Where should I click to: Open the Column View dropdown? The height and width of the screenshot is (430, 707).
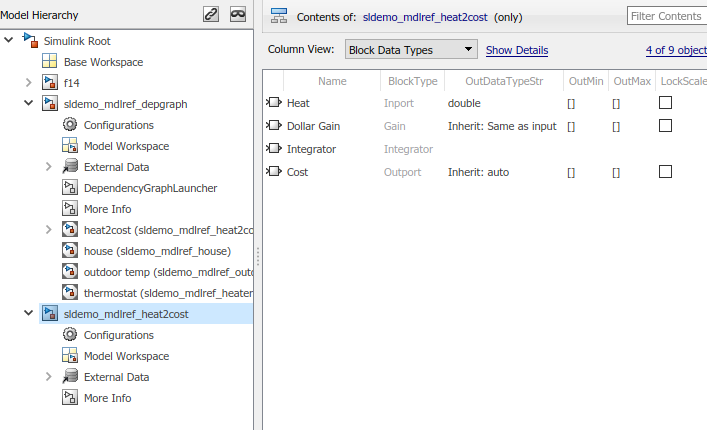tap(411, 49)
